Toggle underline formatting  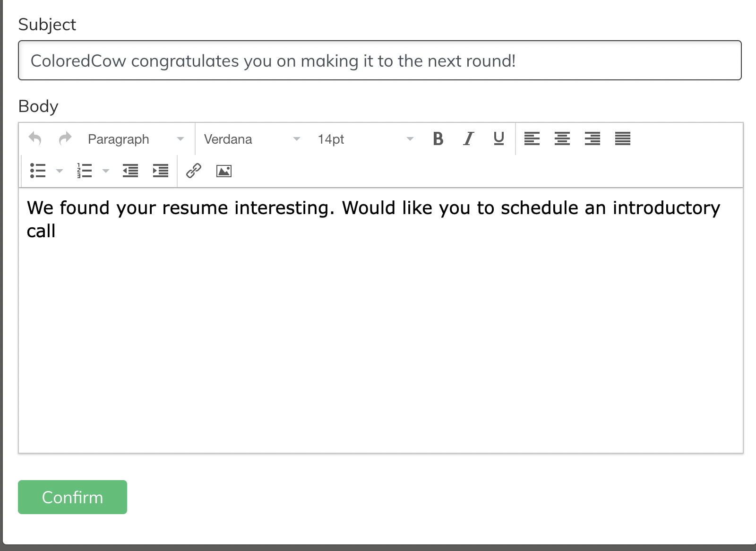click(x=498, y=138)
